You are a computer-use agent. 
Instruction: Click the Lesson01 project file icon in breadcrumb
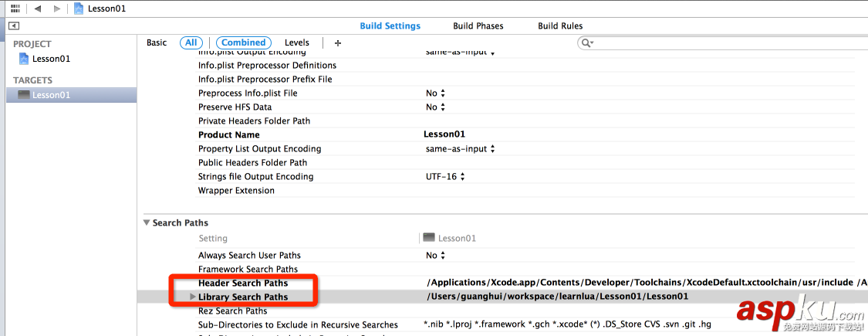[79, 8]
